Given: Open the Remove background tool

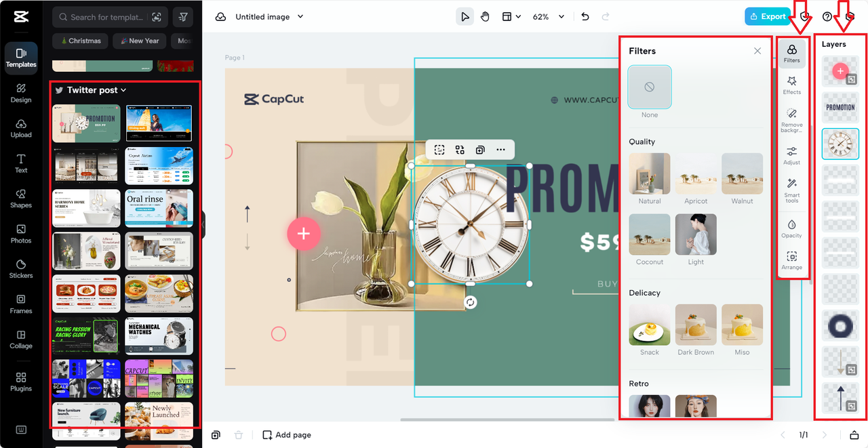Looking at the screenshot, I should [x=792, y=120].
